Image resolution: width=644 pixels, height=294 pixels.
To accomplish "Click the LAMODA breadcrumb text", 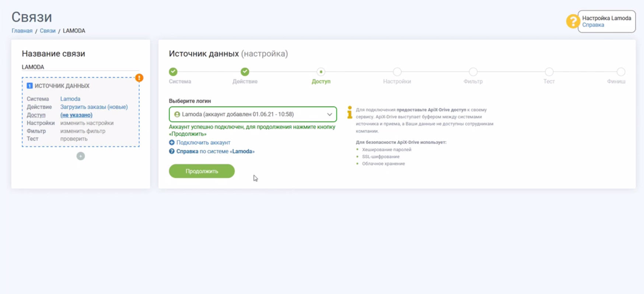I will tap(74, 31).
